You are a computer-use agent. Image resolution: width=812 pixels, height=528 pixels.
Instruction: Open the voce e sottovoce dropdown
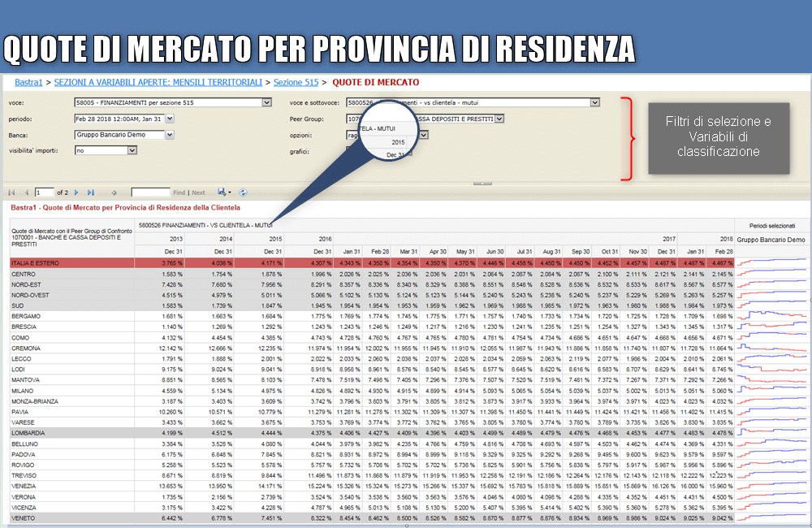595,102
